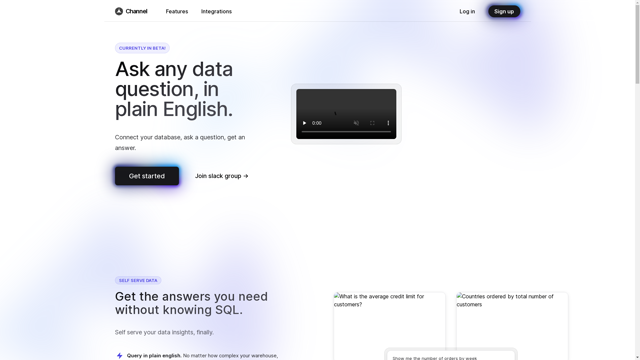This screenshot has height=360, width=640.
Task: Play the demo video
Action: click(x=304, y=123)
